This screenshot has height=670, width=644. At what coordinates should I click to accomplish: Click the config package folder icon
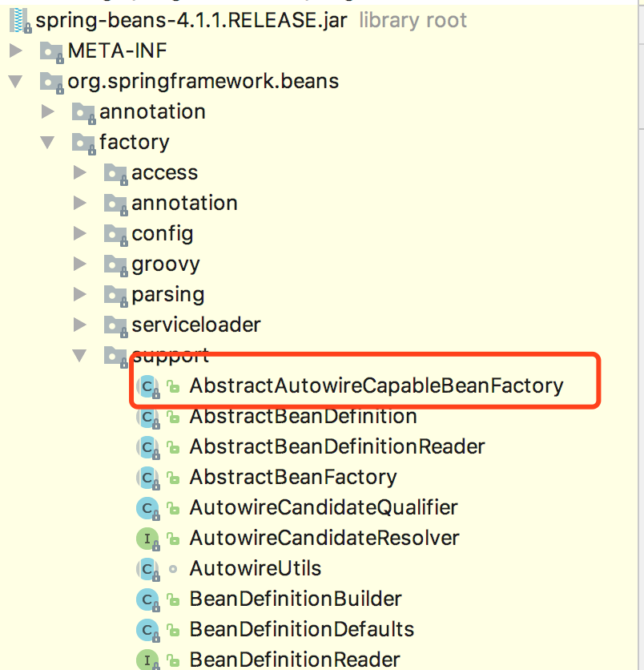pyautogui.click(x=115, y=235)
